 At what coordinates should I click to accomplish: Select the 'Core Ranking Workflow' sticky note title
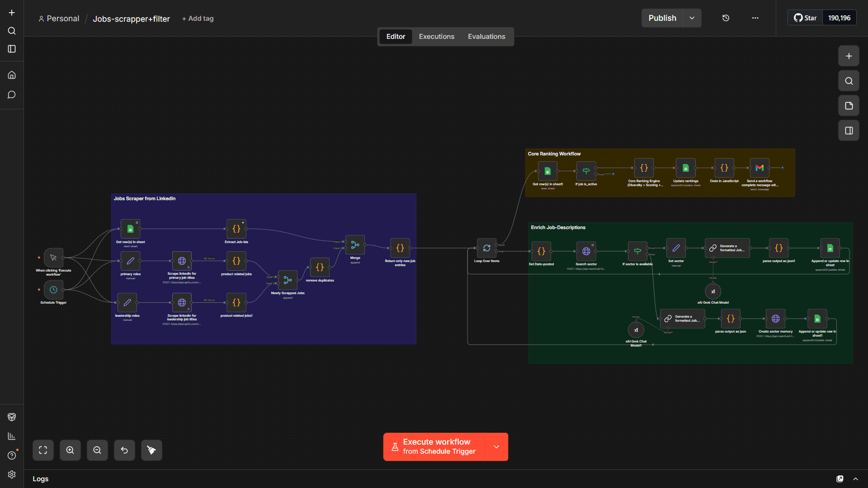(554, 154)
